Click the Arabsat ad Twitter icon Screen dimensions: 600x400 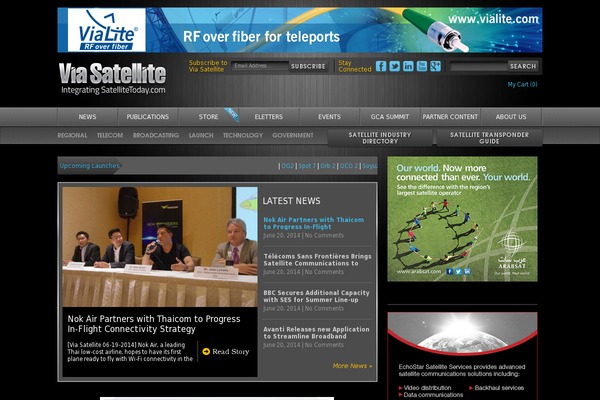458,271
